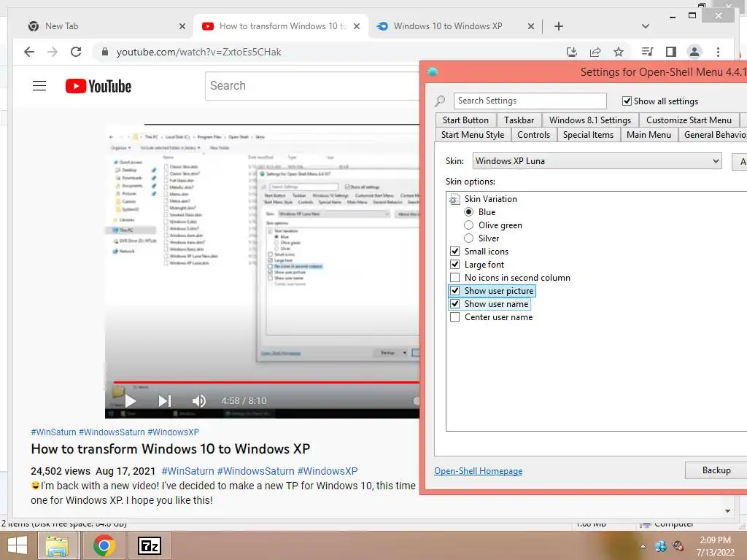Open the YouTube hamburger guide menu

point(39,86)
